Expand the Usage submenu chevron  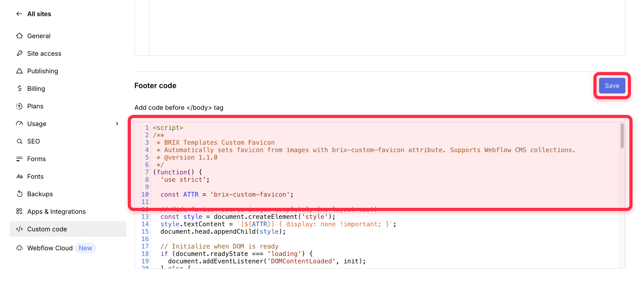tap(117, 124)
